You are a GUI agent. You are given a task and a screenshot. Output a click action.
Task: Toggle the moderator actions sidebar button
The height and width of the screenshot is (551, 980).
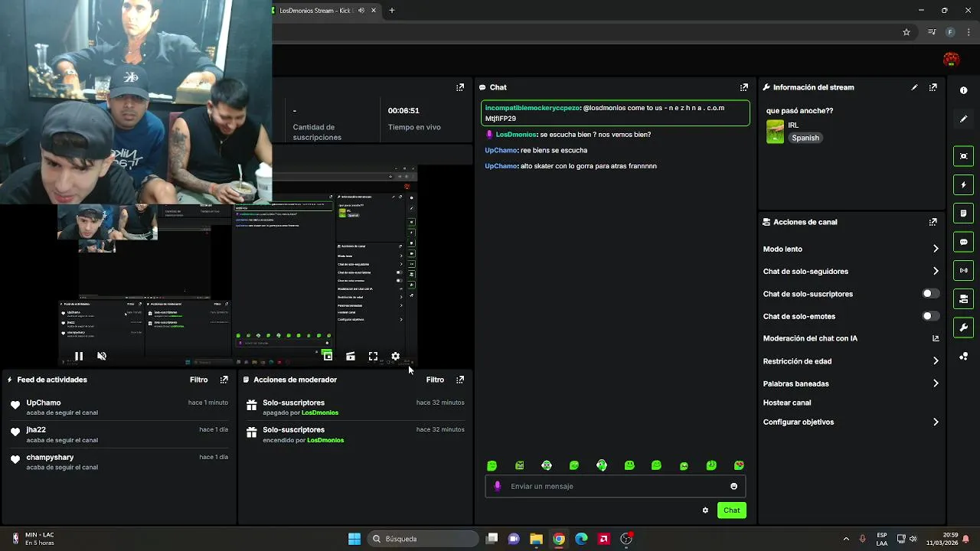[x=963, y=213]
